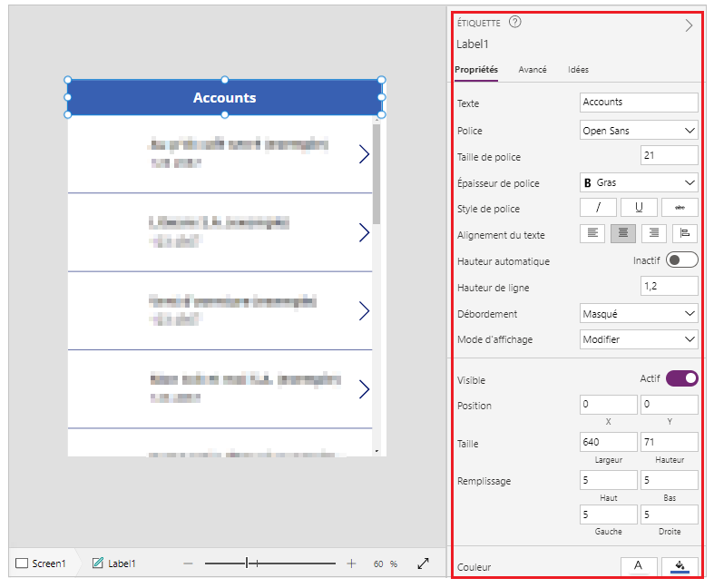Image resolution: width=714 pixels, height=588 pixels.
Task: Click the gallery scrollbar down arrow
Action: (x=377, y=451)
